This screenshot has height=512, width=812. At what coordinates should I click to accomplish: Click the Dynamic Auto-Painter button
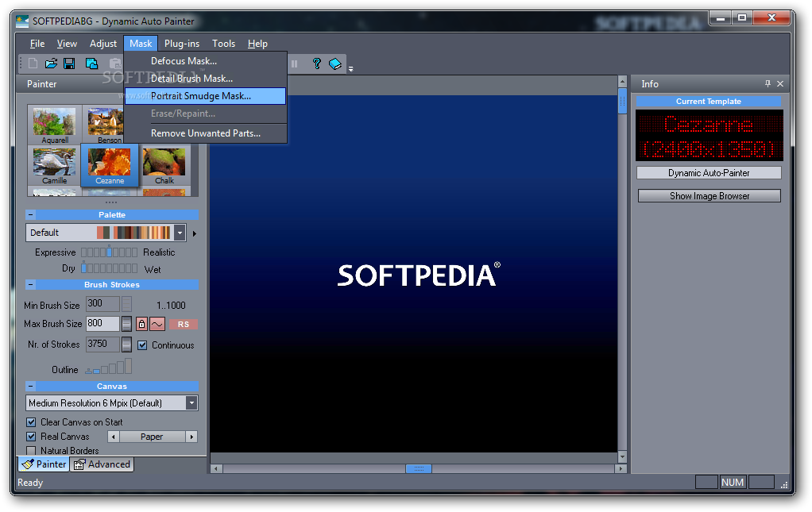(x=709, y=173)
